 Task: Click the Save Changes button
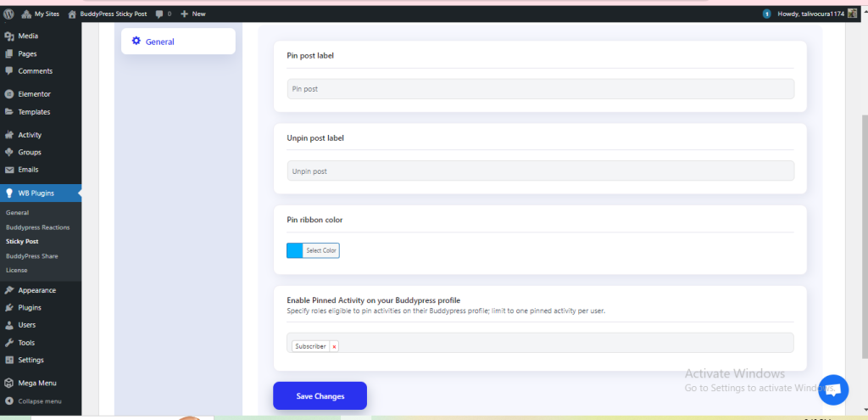pyautogui.click(x=320, y=396)
